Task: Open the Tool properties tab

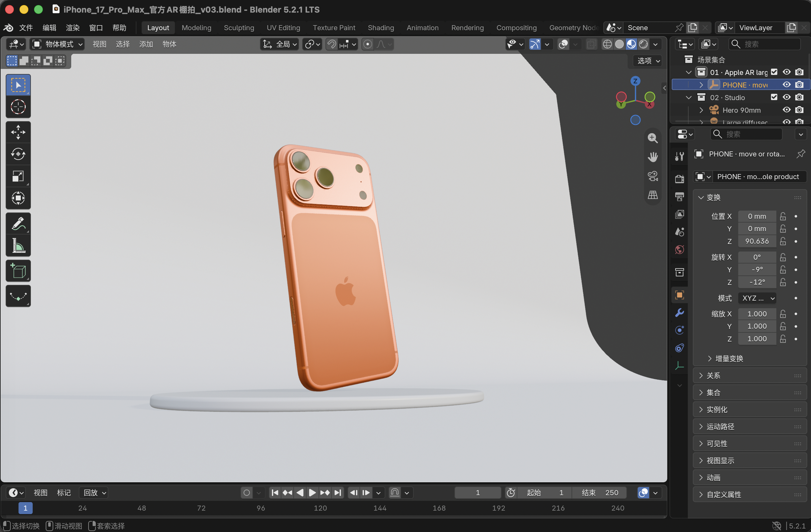Action: pyautogui.click(x=680, y=156)
